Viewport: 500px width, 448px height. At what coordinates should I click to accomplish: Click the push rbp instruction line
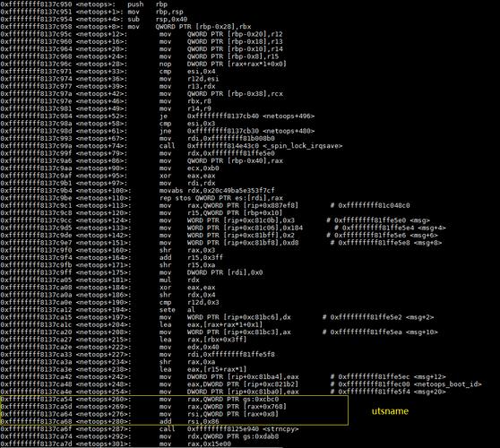[x=84, y=4]
